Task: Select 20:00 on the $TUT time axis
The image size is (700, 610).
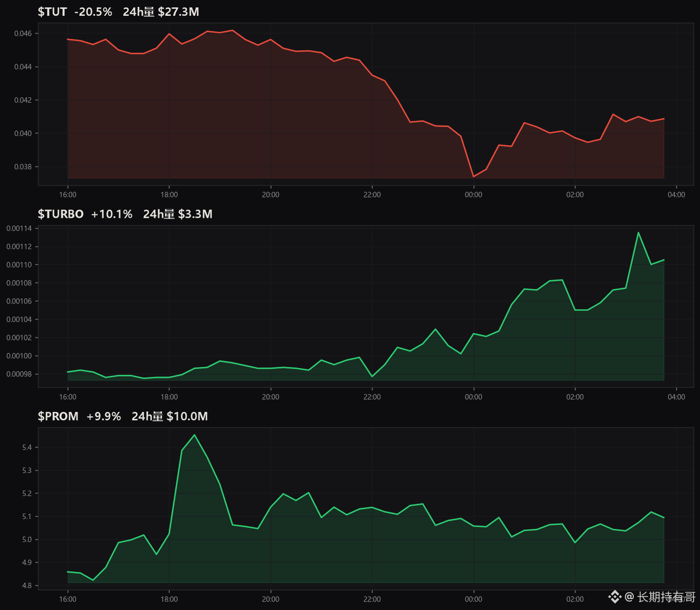Action: pos(271,195)
